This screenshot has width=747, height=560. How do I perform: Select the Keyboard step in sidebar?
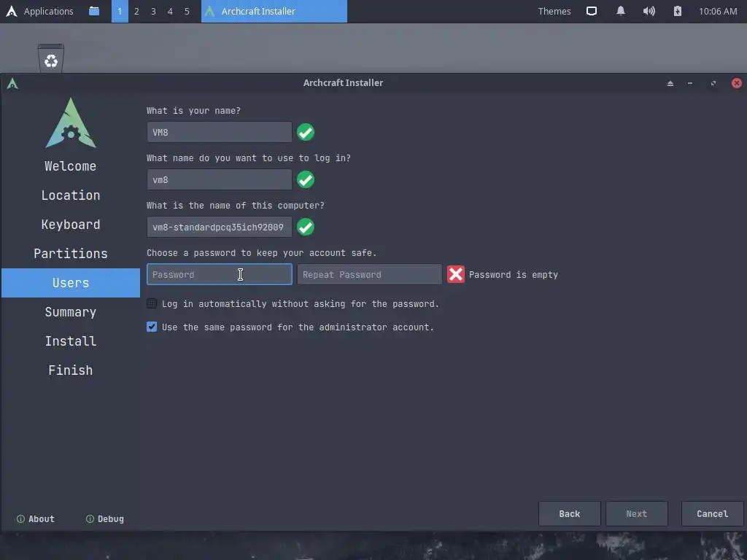[71, 225]
